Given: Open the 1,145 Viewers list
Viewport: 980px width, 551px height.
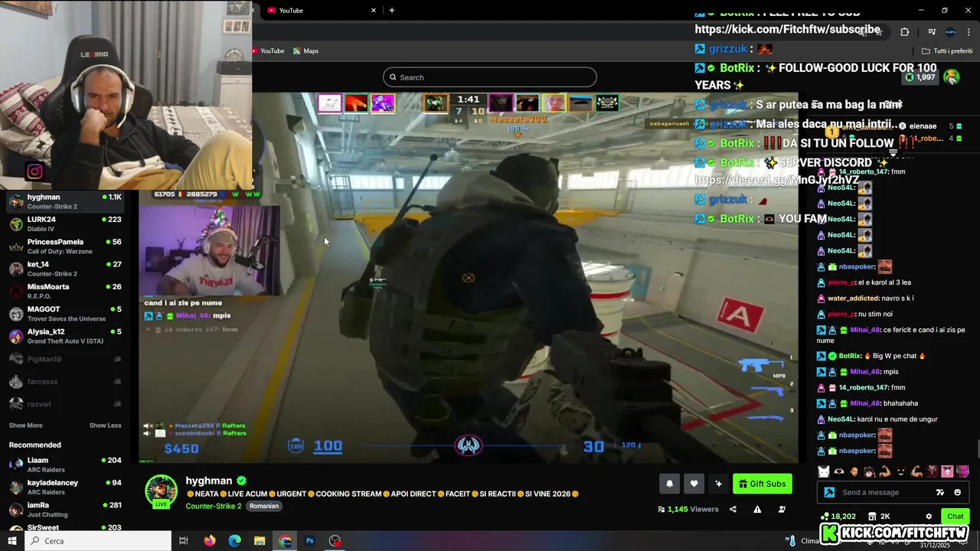Looking at the screenshot, I should [688, 509].
